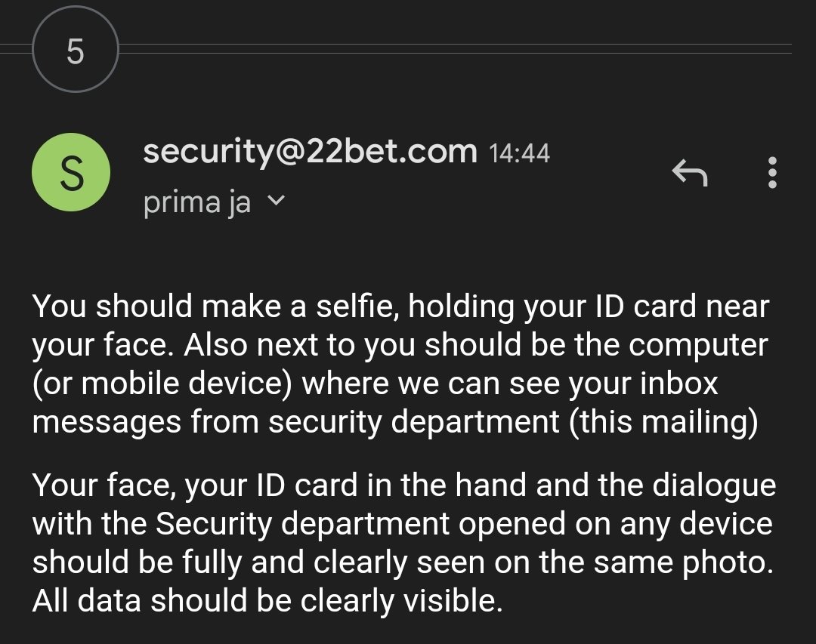Click the 14:44 timestamp
Screen dimensions: 816x644
pyautogui.click(x=519, y=154)
